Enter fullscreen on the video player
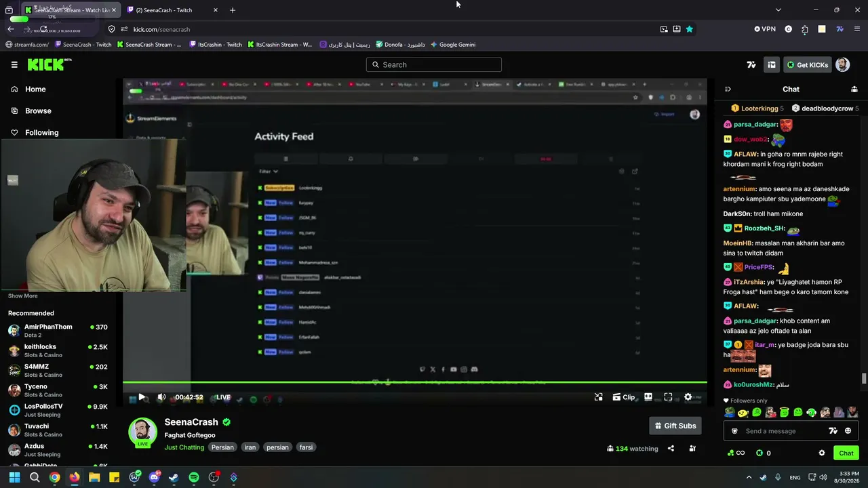868x488 pixels. (668, 397)
